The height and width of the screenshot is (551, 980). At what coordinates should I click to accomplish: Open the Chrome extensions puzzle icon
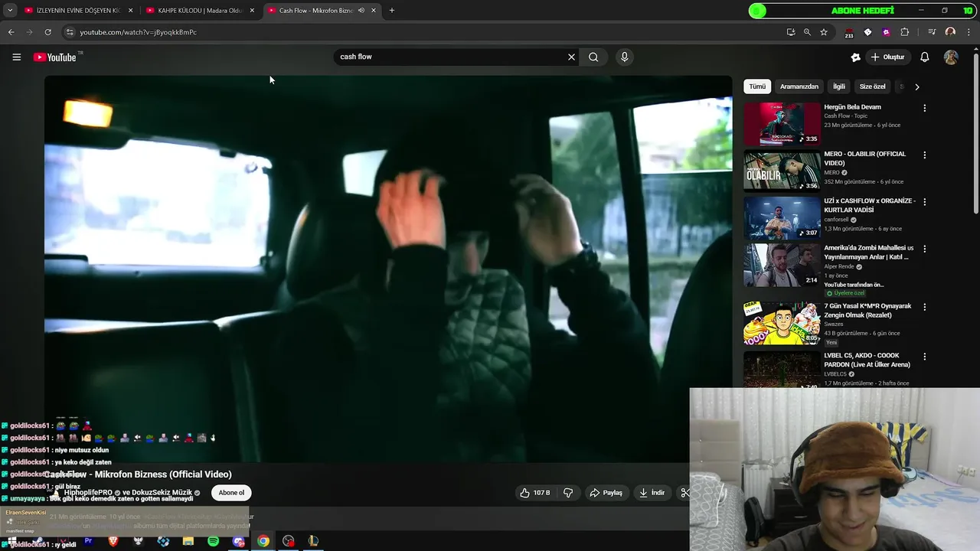point(905,32)
